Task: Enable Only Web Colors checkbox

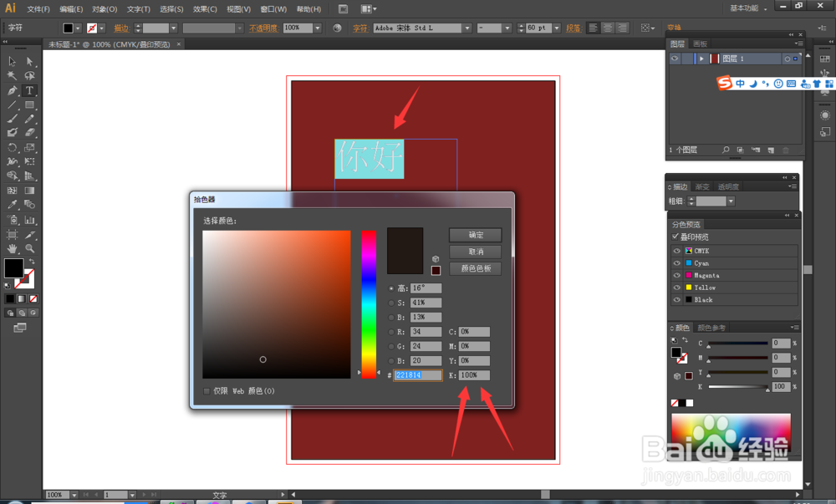Action: tap(206, 391)
